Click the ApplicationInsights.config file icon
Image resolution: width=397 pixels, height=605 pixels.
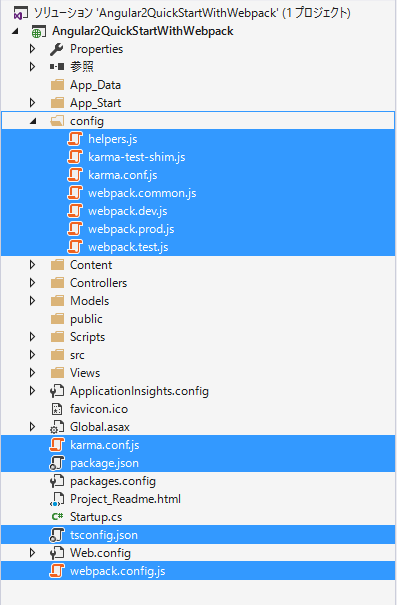tap(57, 391)
